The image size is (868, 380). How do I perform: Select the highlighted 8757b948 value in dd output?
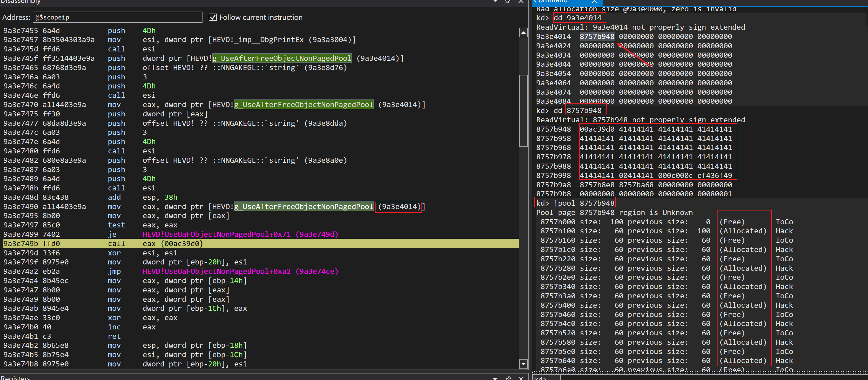point(597,36)
